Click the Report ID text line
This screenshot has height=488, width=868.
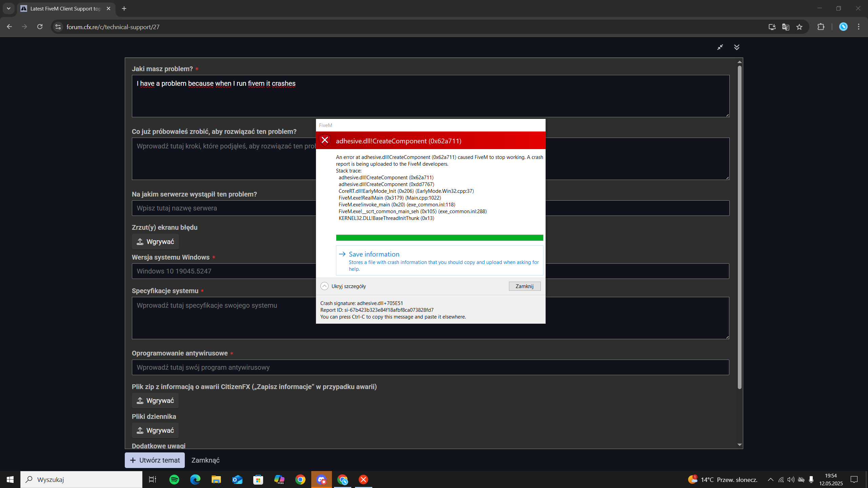coord(377,310)
